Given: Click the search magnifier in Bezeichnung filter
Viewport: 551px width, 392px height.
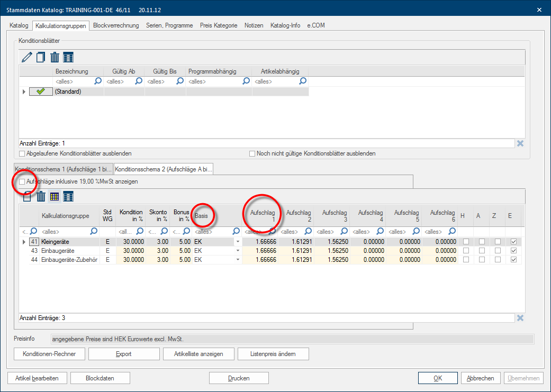Looking at the screenshot, I should tap(98, 81).
